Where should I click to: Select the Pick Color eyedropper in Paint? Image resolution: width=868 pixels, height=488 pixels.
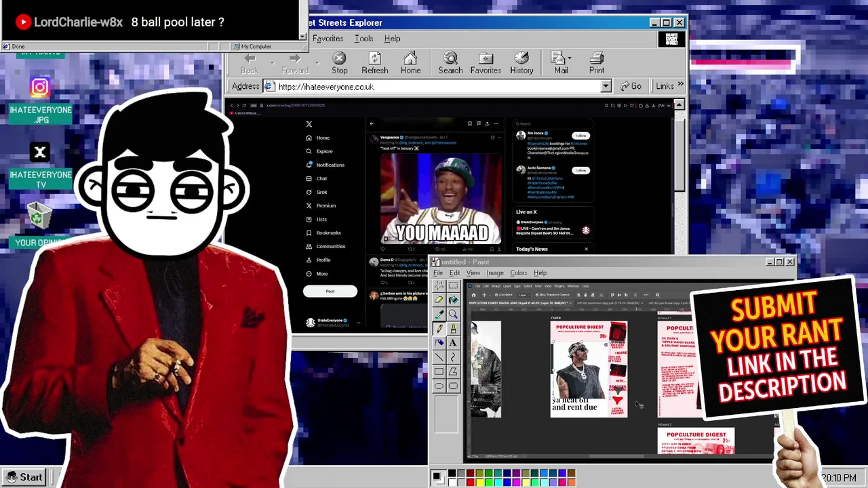tap(439, 314)
